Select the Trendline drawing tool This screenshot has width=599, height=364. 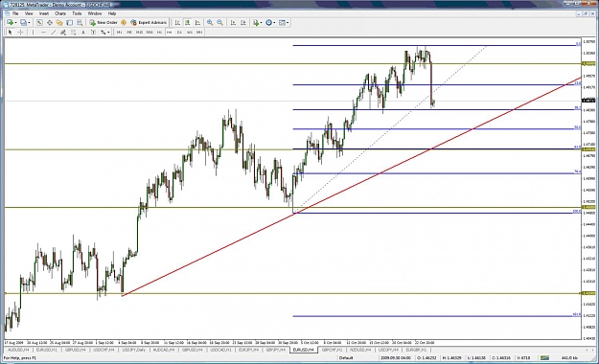tap(54, 32)
